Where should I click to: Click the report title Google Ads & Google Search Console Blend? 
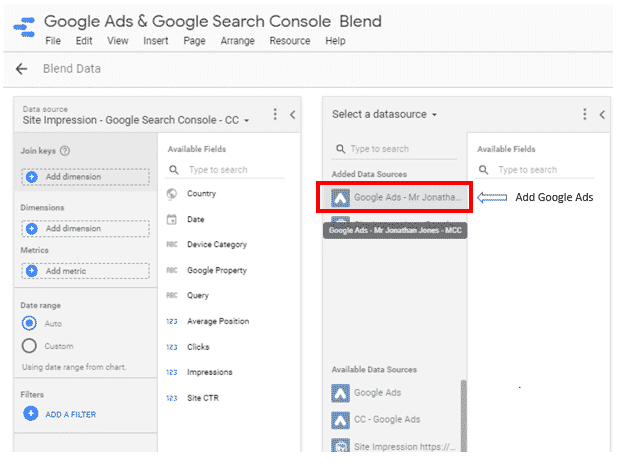click(x=213, y=21)
